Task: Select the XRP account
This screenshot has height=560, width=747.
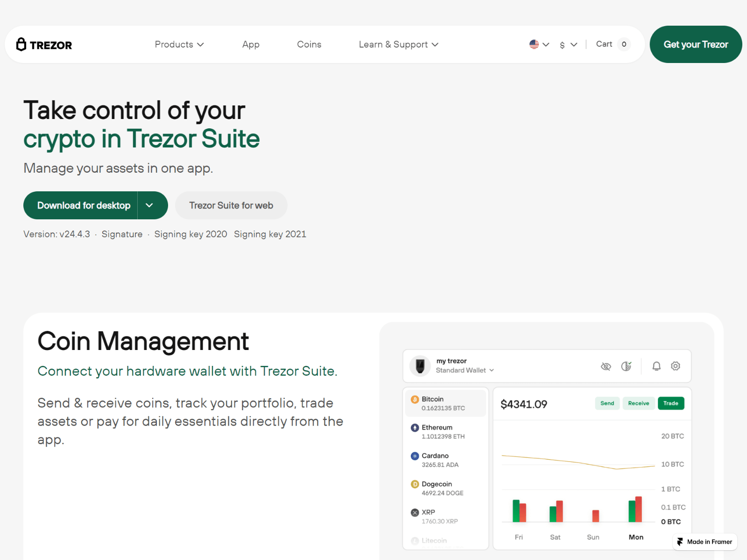Action: tap(445, 516)
